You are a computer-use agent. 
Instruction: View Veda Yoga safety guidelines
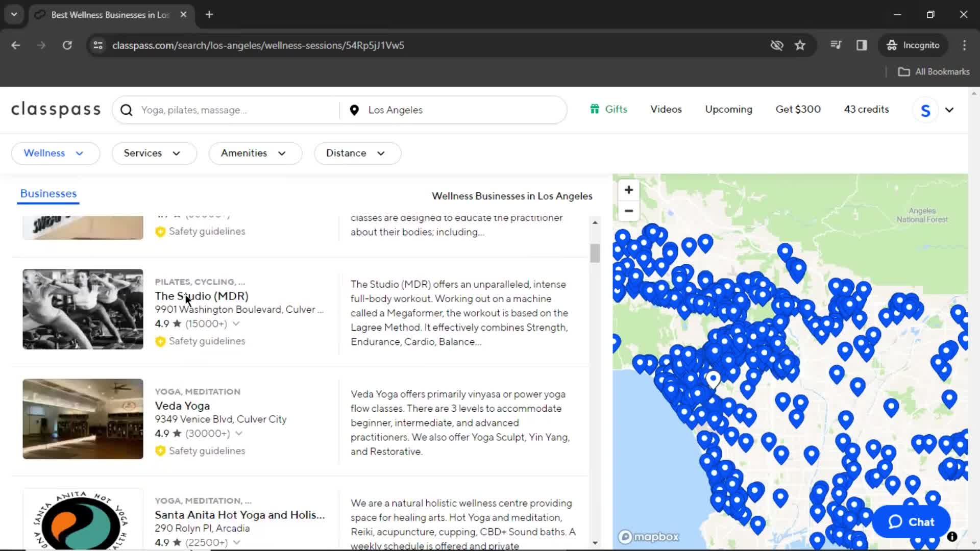point(200,451)
